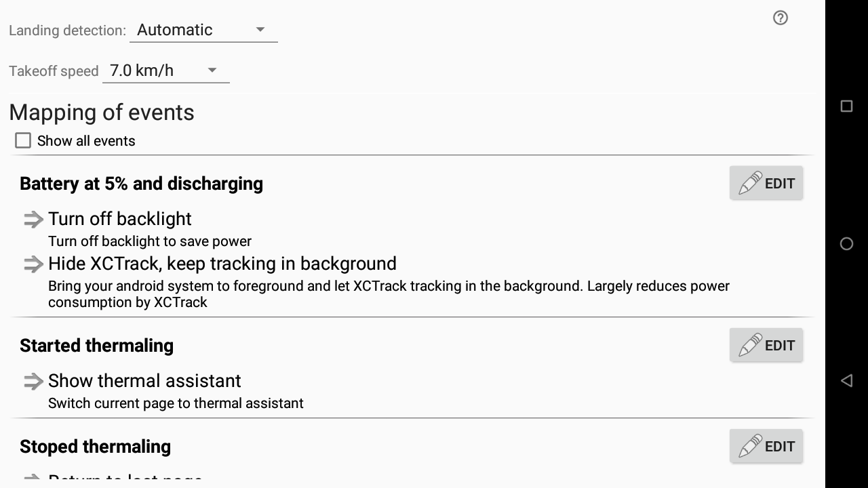The height and width of the screenshot is (488, 868).
Task: Edit the Started thermaling event mapping
Action: pos(766,345)
